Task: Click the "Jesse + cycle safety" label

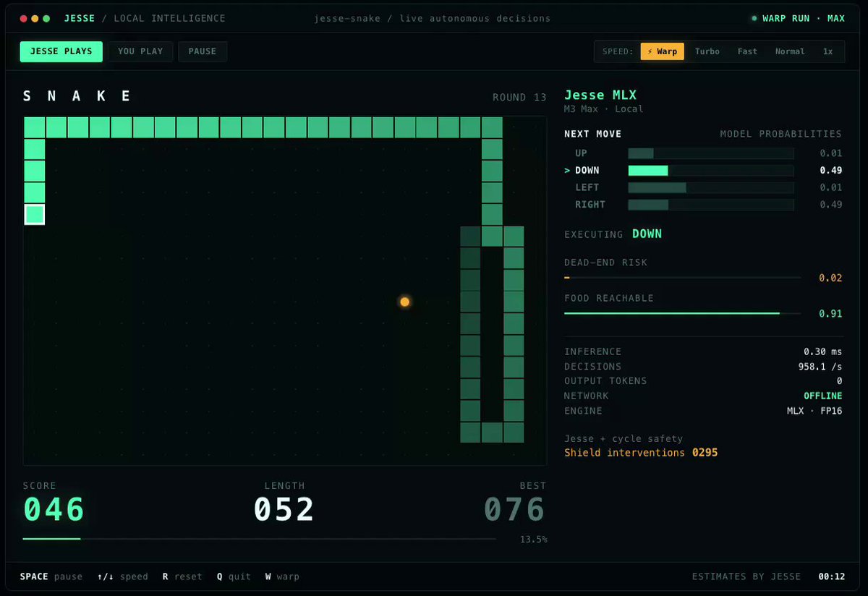Action: tap(624, 438)
